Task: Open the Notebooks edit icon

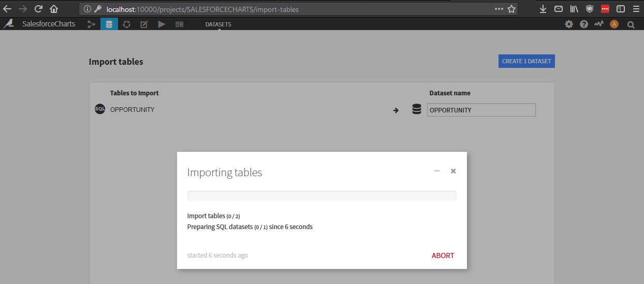Action: click(144, 24)
